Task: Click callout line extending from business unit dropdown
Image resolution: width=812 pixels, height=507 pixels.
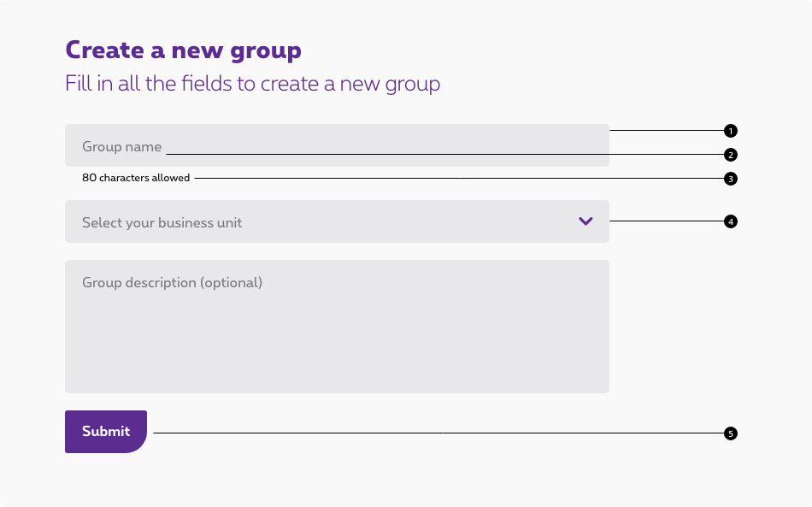Action: [667, 221]
